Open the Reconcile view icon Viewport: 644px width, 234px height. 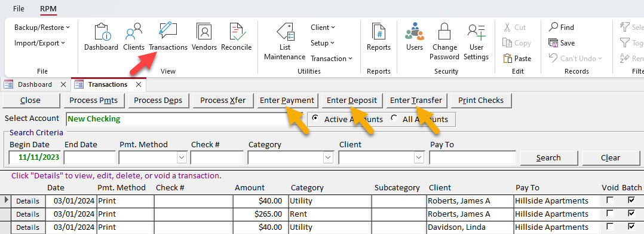click(236, 37)
